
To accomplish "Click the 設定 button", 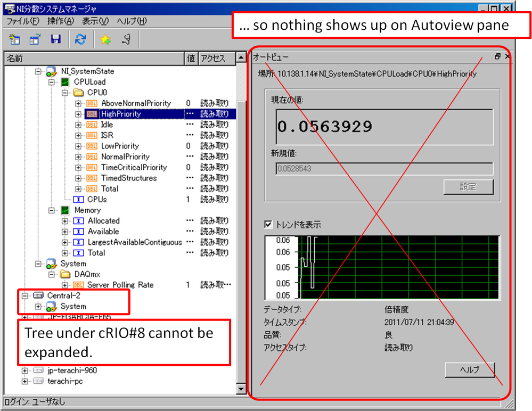I will click(468, 186).
